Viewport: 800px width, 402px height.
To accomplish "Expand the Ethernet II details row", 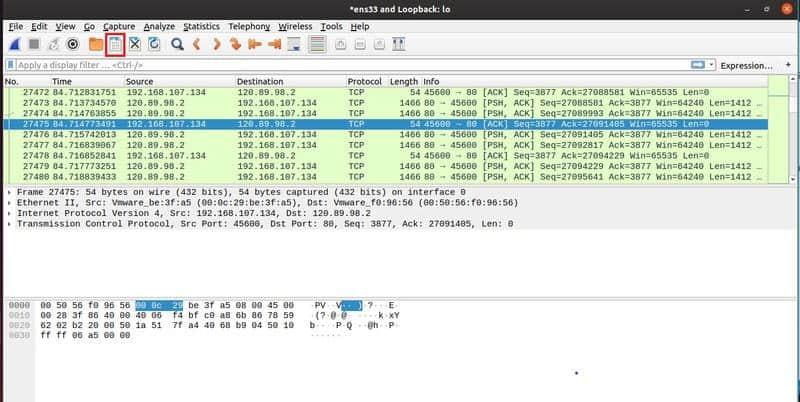I will [10, 201].
